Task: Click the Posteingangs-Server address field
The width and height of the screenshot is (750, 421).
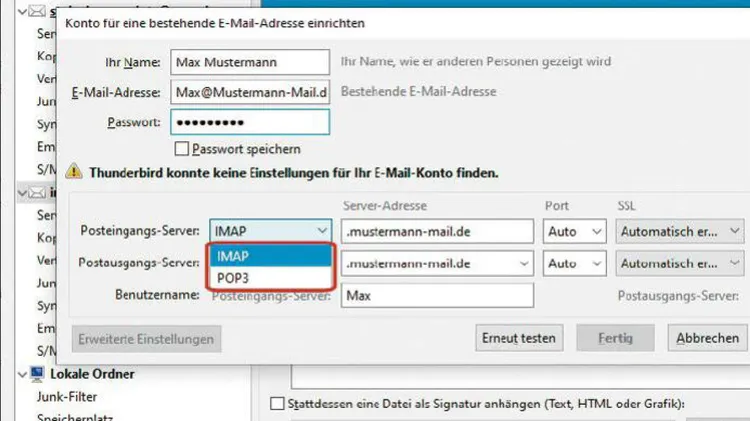Action: 437,232
